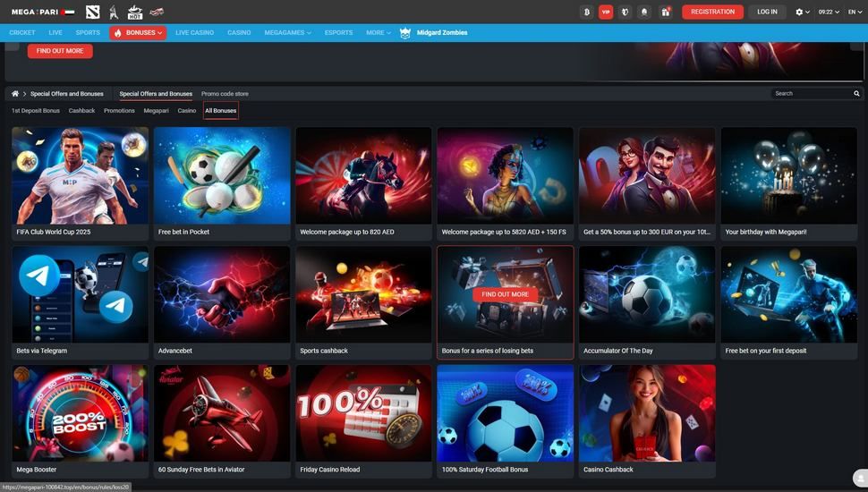Open the FIFA Club World Cup 2025 card

[x=81, y=183]
